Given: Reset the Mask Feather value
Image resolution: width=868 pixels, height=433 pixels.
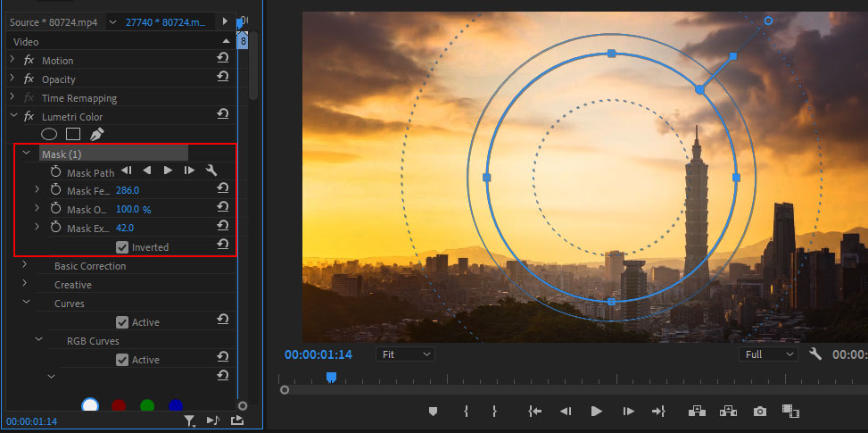Looking at the screenshot, I should 222,188.
